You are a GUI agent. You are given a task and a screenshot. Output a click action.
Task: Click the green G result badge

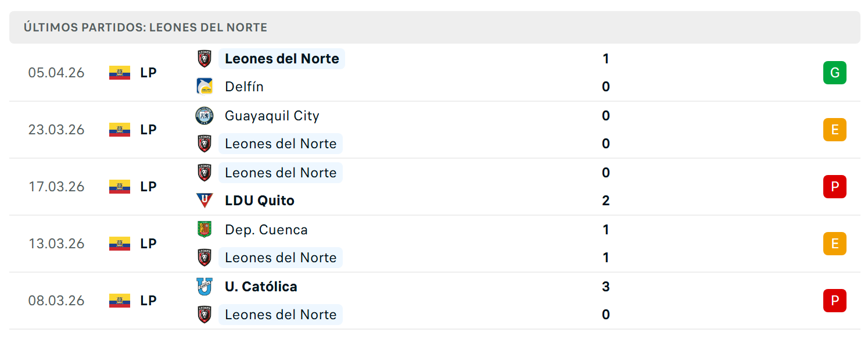pos(835,73)
